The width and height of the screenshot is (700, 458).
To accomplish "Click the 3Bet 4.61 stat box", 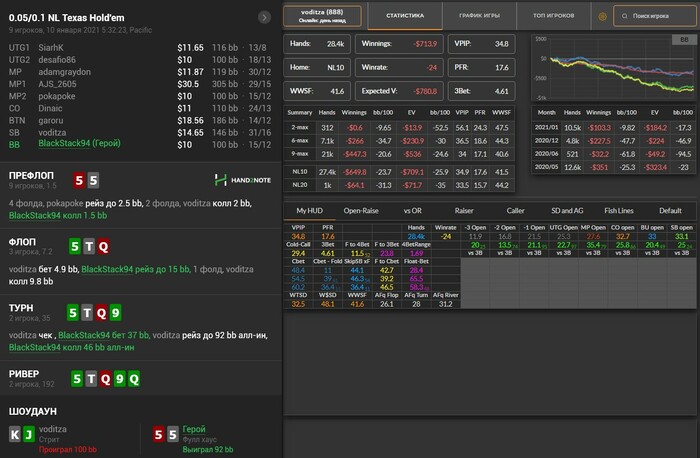I will tap(481, 91).
